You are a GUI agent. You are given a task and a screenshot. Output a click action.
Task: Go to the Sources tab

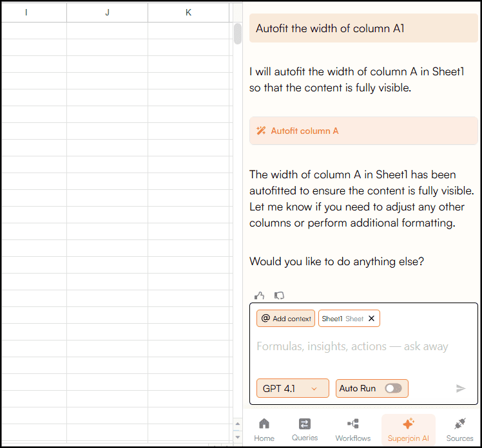coord(459,430)
